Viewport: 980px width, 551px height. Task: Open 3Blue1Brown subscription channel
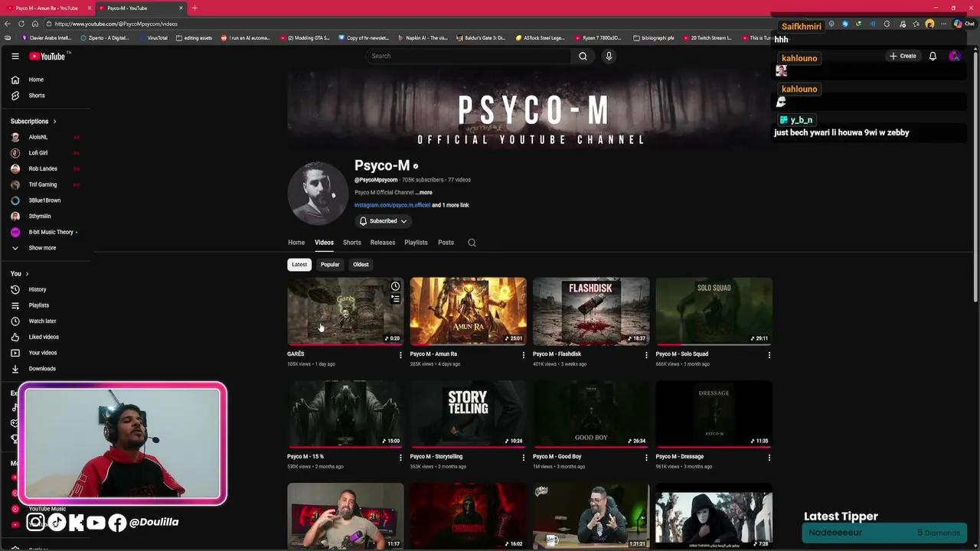click(46, 201)
